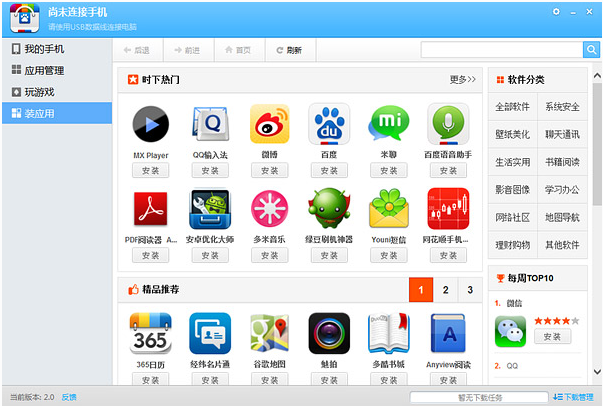Open the QQ输入法 app icon
Screen dimensions: 603x406
pyautogui.click(x=210, y=124)
